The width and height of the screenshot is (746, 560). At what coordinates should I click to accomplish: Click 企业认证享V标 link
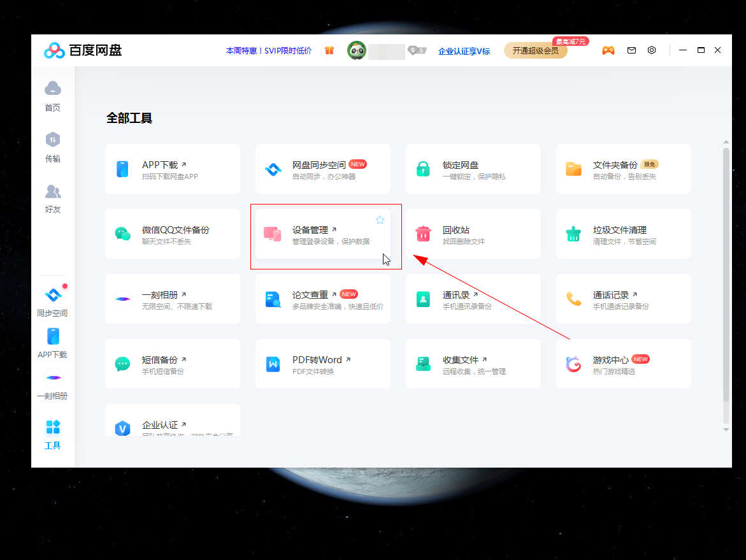(x=464, y=51)
